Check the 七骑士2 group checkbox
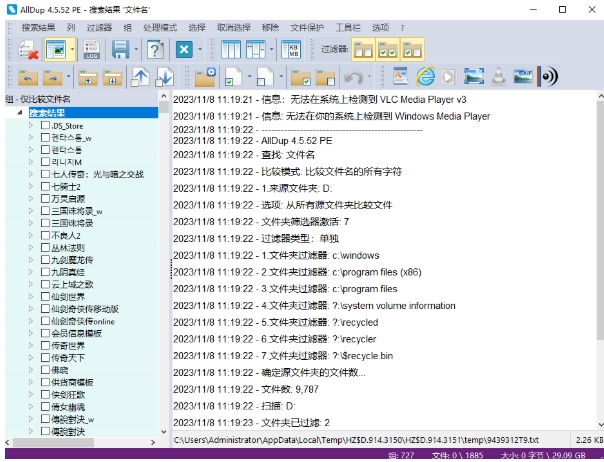Viewport: 604px width, 462px height. click(45, 186)
